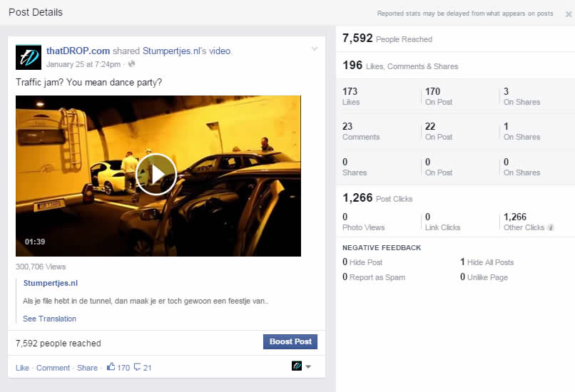Click the globe public audience icon

click(132, 64)
